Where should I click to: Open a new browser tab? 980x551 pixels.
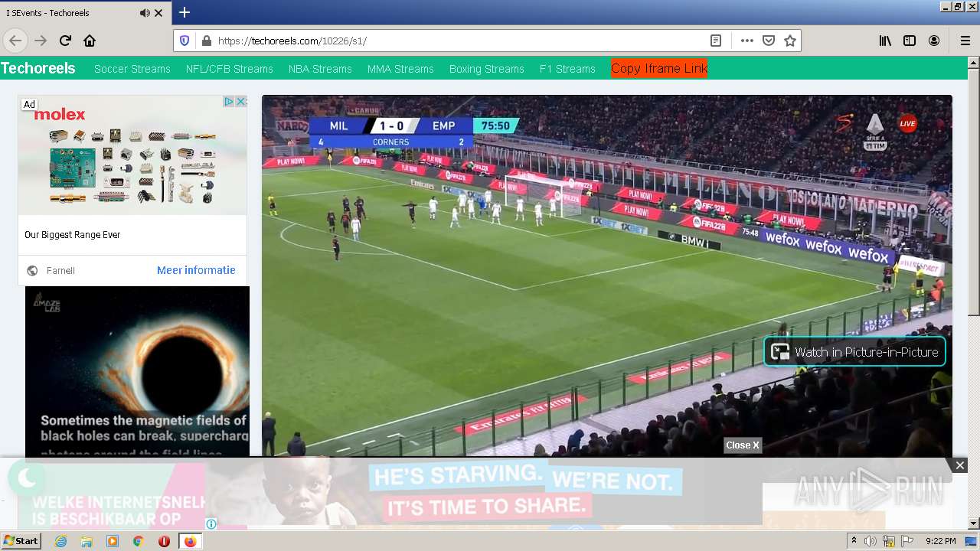185,12
